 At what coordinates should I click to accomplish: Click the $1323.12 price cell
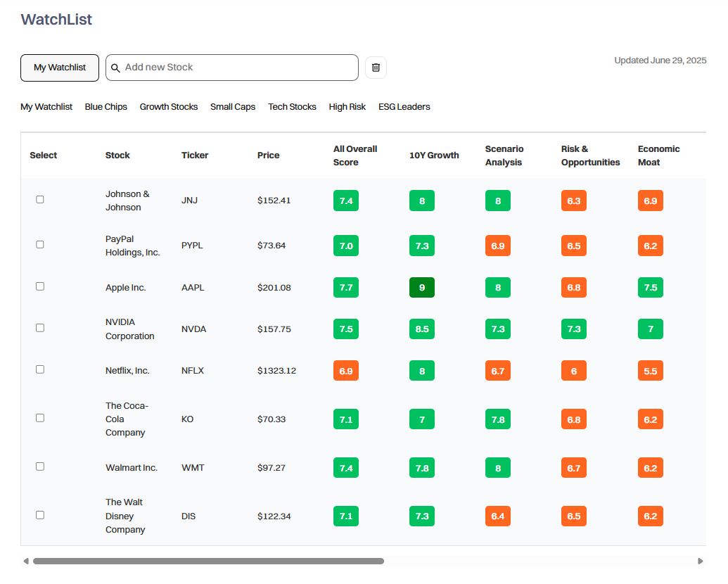pyautogui.click(x=276, y=371)
